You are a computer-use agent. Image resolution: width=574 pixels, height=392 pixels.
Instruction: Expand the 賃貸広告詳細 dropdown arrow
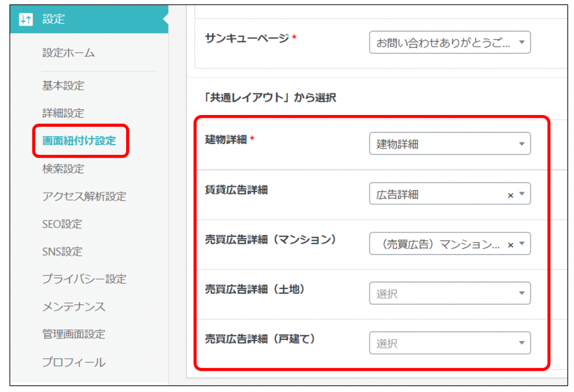click(522, 195)
